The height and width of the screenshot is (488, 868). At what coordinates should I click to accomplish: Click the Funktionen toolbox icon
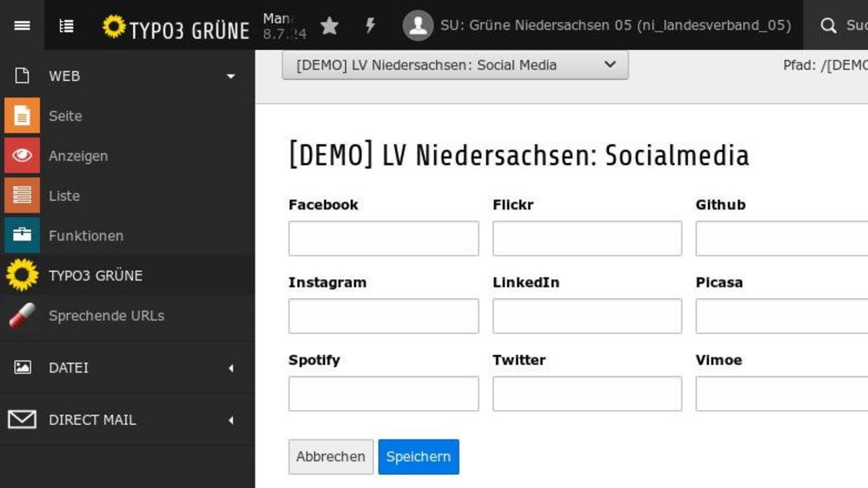click(22, 235)
